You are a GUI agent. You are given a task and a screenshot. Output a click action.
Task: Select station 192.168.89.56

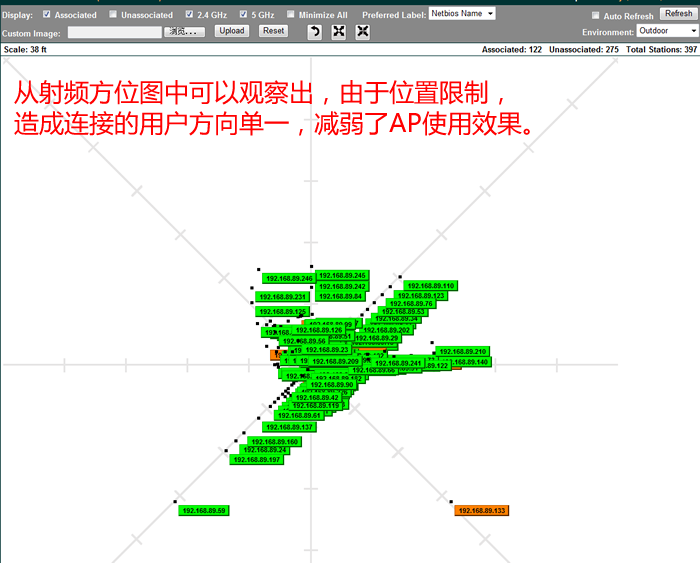pos(304,341)
